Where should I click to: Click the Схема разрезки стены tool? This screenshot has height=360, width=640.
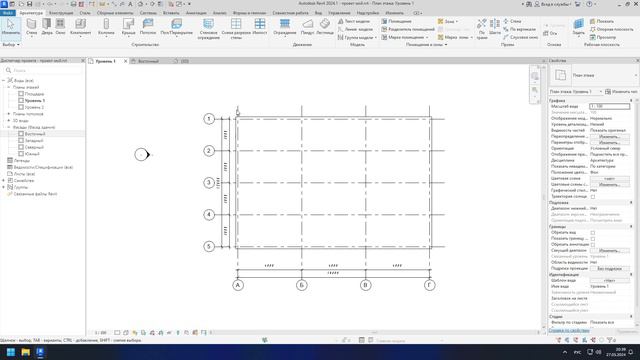click(236, 29)
